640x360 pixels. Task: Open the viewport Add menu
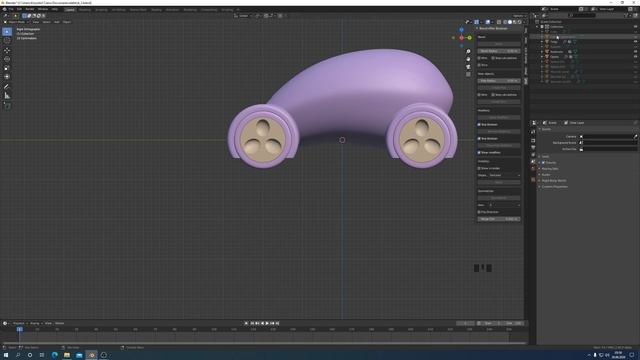coord(57,22)
